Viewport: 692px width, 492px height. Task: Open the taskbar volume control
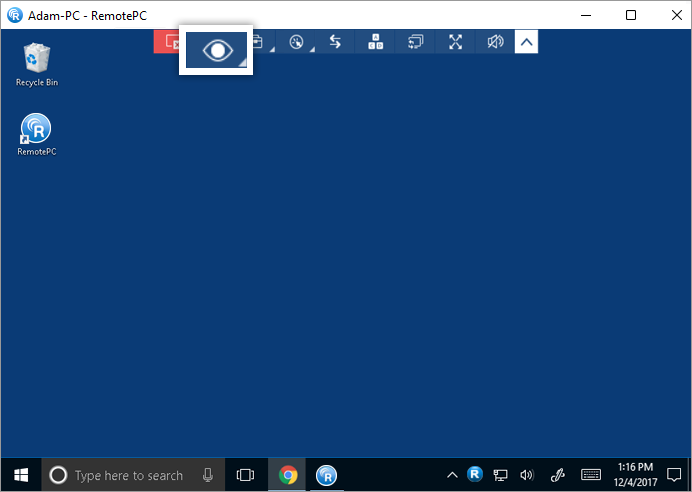pos(527,475)
